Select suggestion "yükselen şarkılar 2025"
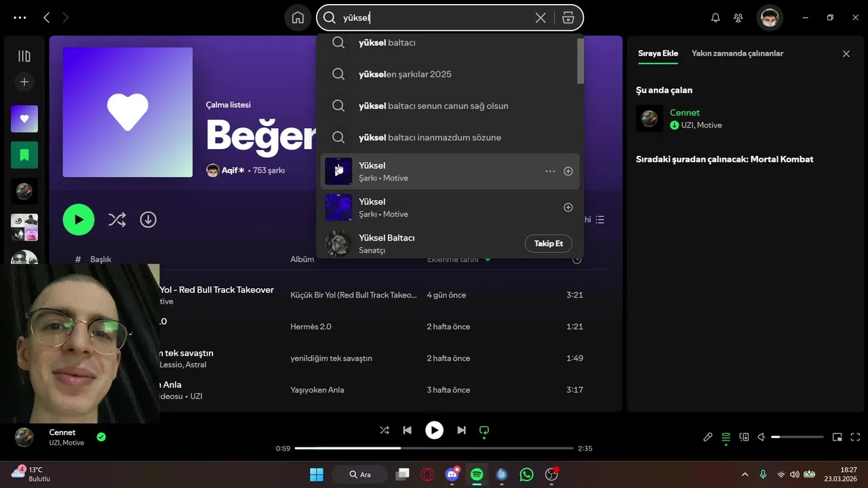868x488 pixels. pyautogui.click(x=405, y=74)
